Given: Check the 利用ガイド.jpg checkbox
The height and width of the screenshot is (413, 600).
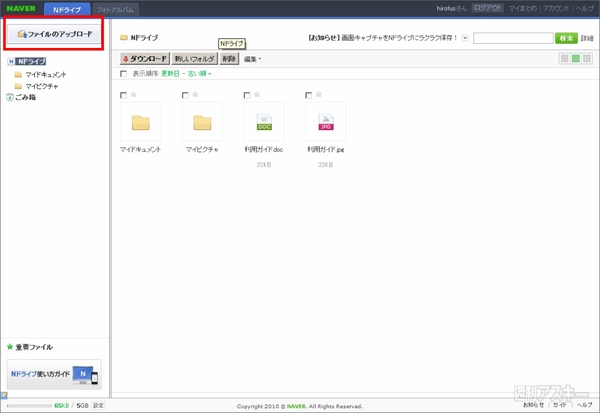Looking at the screenshot, I should pos(309,95).
